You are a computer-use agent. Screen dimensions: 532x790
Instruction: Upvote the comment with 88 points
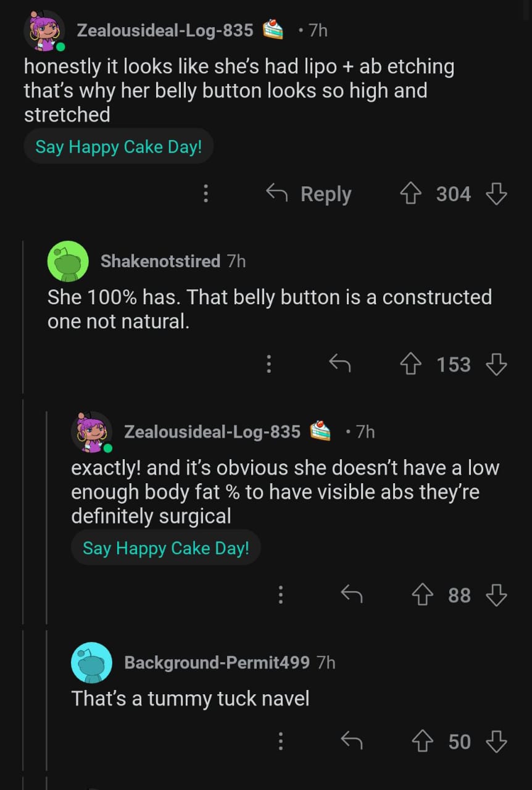point(422,595)
